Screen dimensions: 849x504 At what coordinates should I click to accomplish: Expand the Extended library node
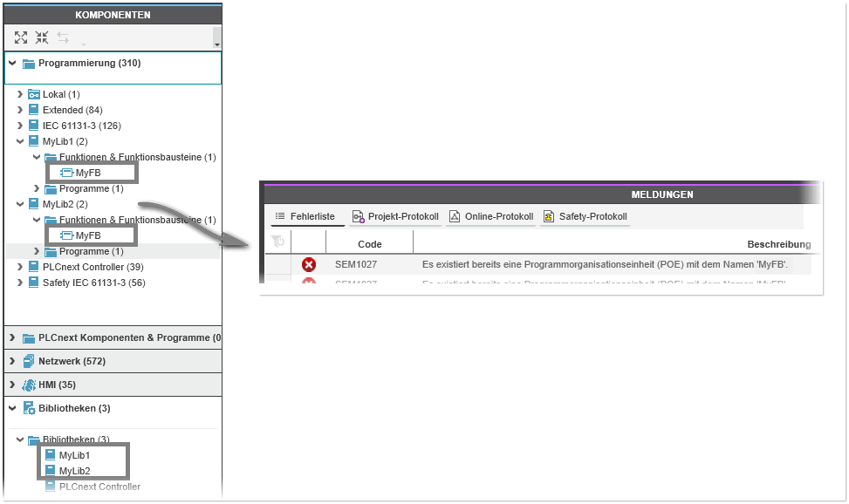(20, 110)
